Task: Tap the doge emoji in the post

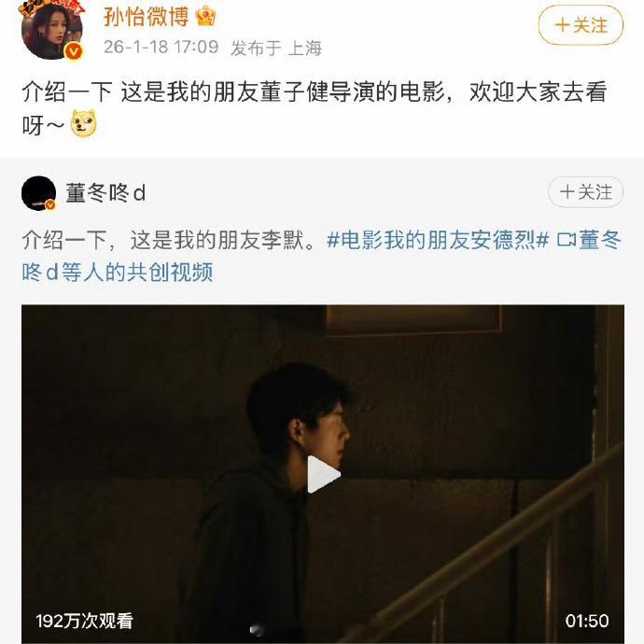Action: pyautogui.click(x=84, y=123)
